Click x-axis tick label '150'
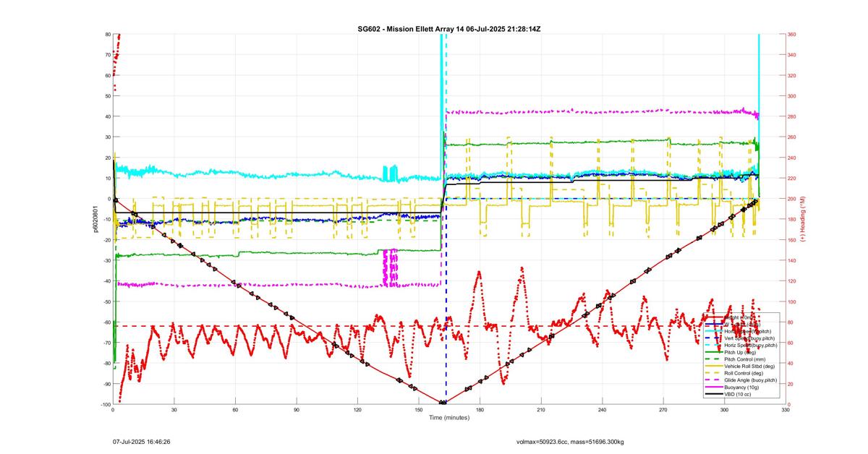868x454 pixels. (x=418, y=410)
